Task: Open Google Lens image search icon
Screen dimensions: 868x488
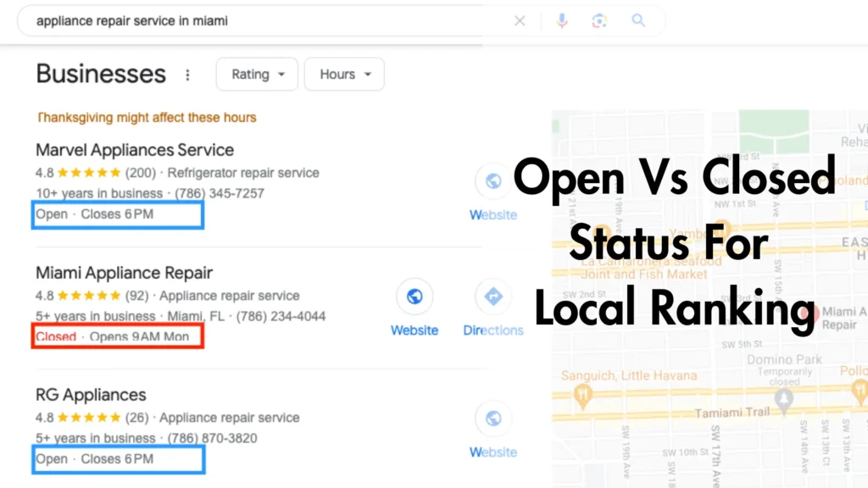Action: (x=599, y=21)
